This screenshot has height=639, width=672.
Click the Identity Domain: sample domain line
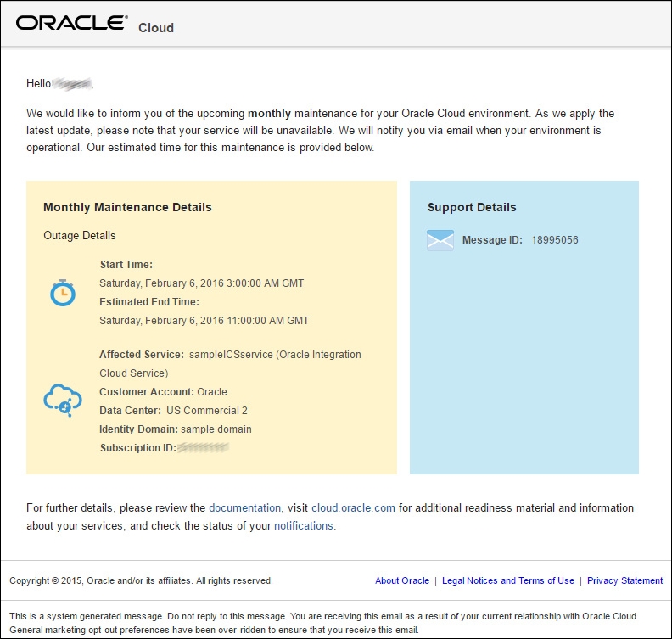point(176,429)
